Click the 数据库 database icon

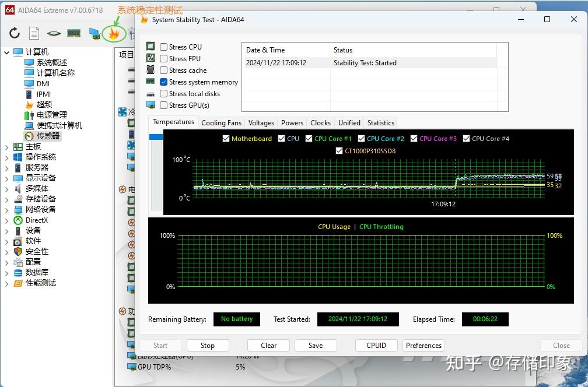click(18, 272)
